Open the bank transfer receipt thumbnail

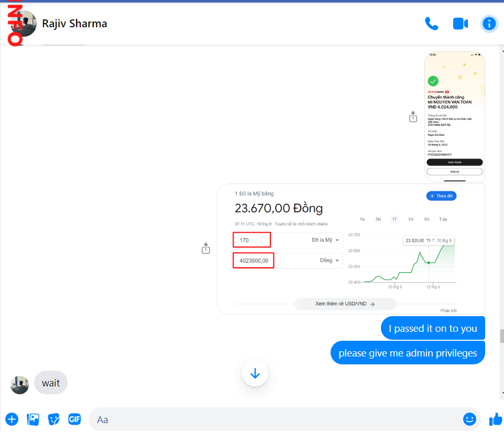(x=454, y=116)
